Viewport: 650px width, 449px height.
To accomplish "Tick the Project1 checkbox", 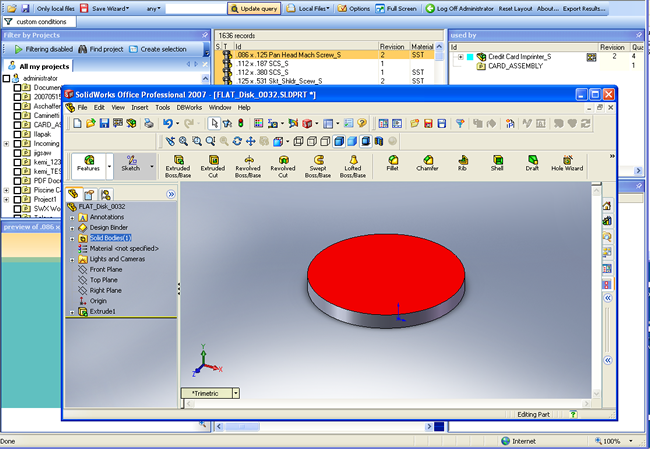I will pyautogui.click(x=17, y=199).
